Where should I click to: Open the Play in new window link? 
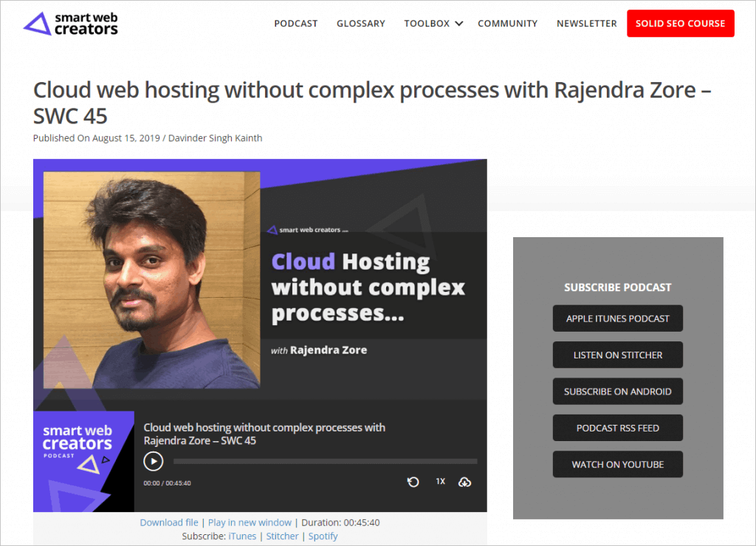coord(250,522)
